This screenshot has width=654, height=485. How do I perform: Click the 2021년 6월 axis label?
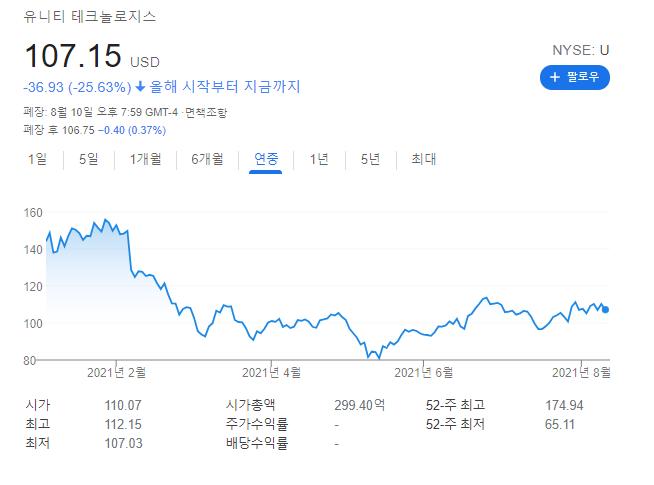(x=424, y=372)
